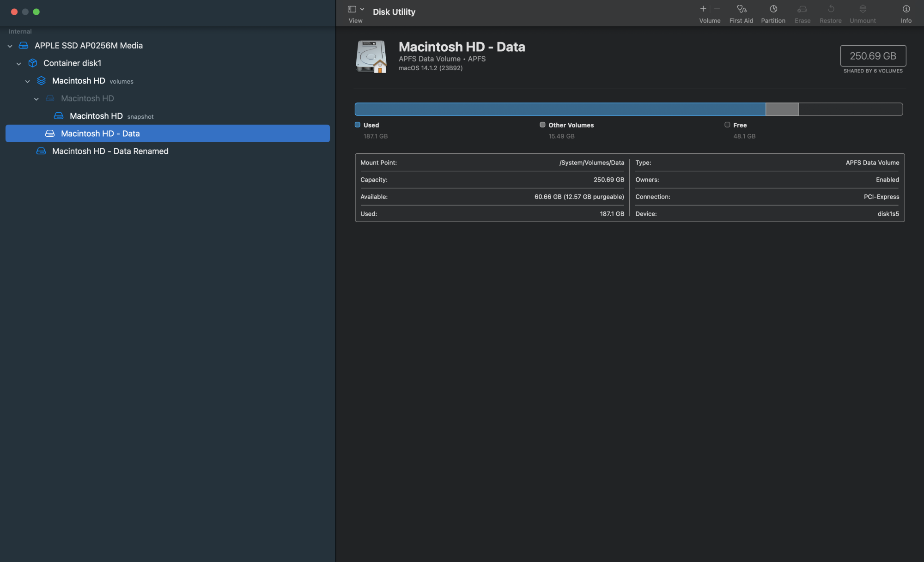
Task: Collapse the dimmed Macintosh HD item
Action: (36, 99)
